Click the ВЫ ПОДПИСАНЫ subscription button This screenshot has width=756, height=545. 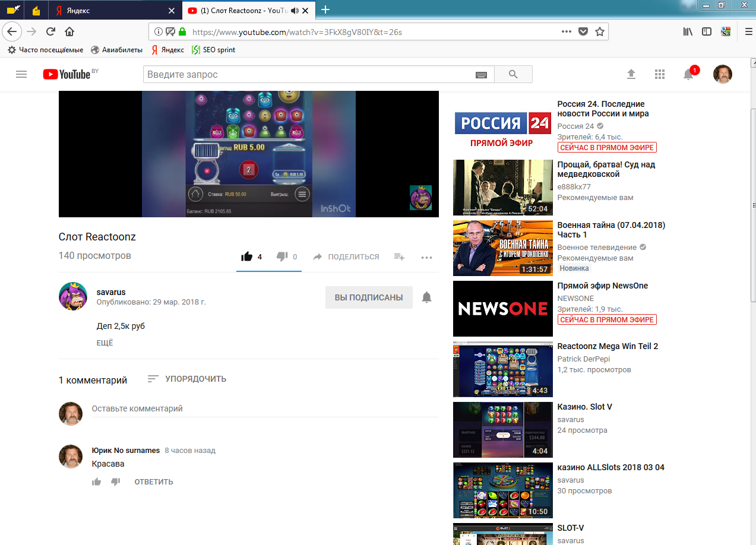[369, 297]
